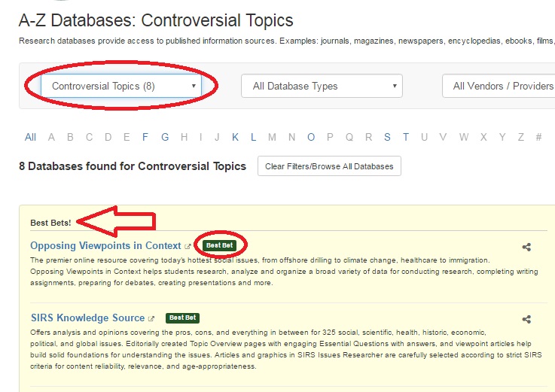Click the disabled letter Z in alphabet bar

tap(520, 137)
